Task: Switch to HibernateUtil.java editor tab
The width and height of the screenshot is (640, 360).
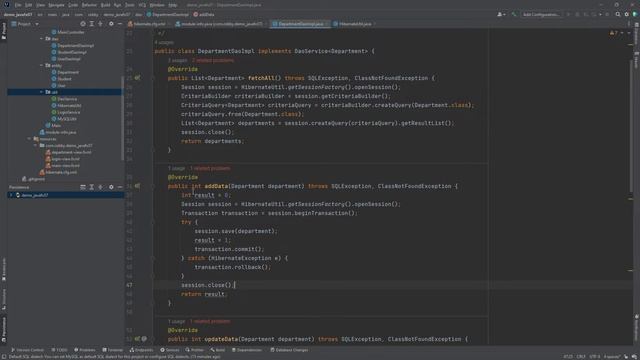Action: pyautogui.click(x=353, y=24)
